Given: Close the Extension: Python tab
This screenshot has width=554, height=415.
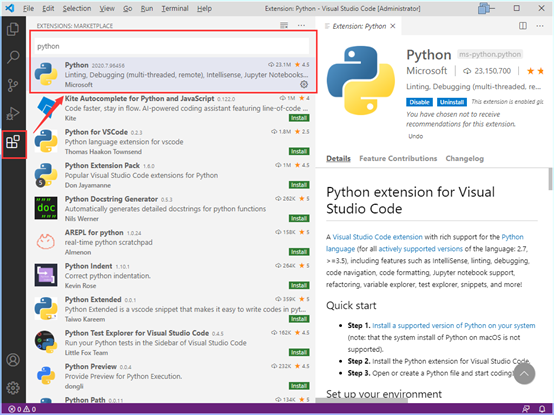Looking at the screenshot, I should [393, 26].
